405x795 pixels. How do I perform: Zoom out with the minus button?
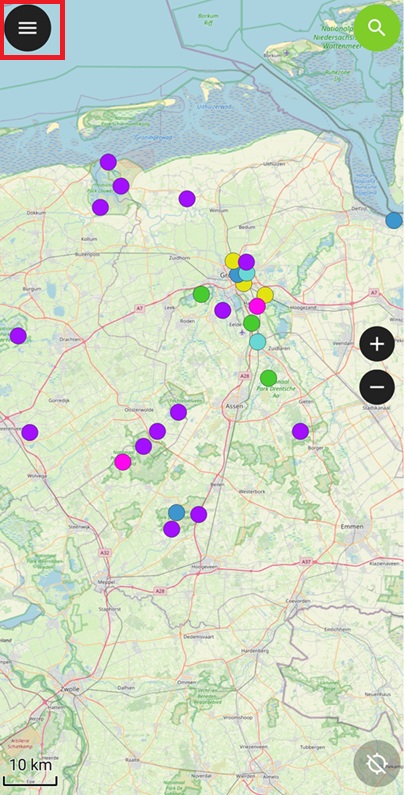(x=377, y=387)
